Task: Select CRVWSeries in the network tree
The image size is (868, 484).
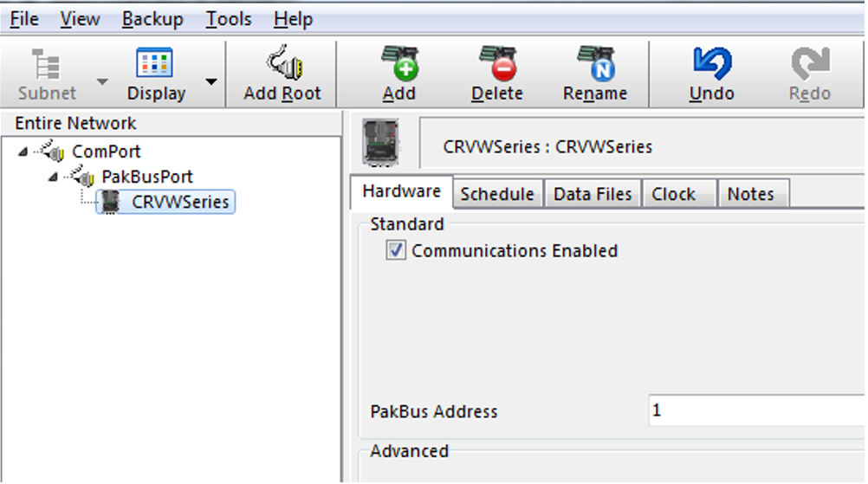Action: [180, 202]
